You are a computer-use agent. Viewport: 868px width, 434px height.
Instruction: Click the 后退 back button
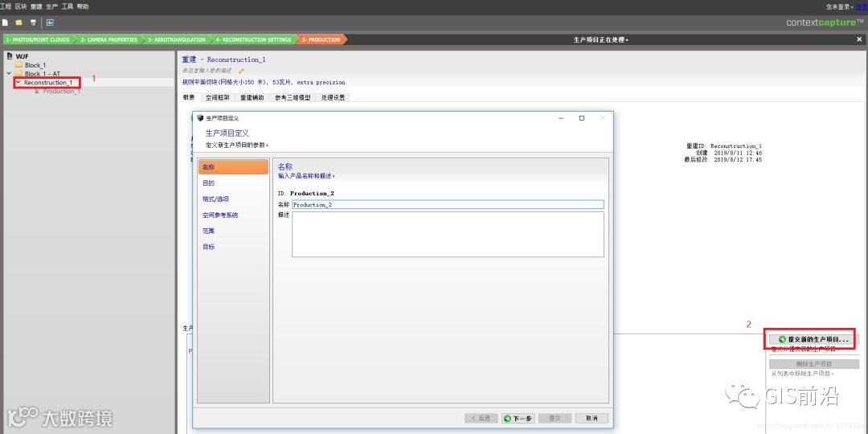(x=481, y=419)
